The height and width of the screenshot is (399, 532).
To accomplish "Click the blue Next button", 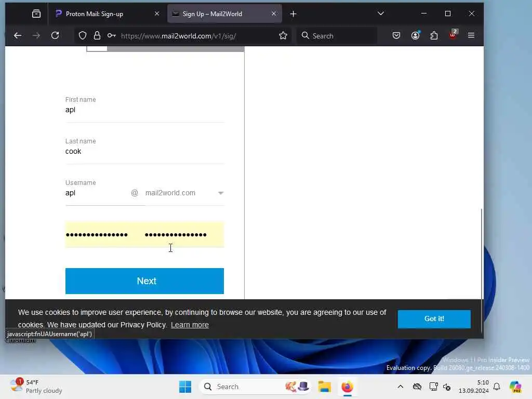I will point(144,281).
